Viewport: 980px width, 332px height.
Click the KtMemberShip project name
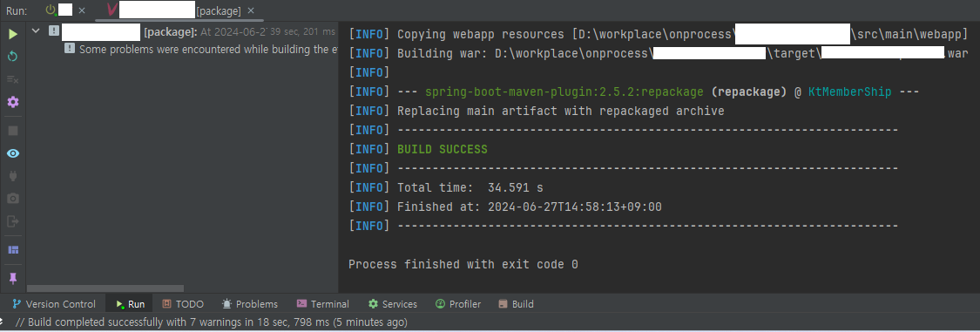tap(850, 91)
